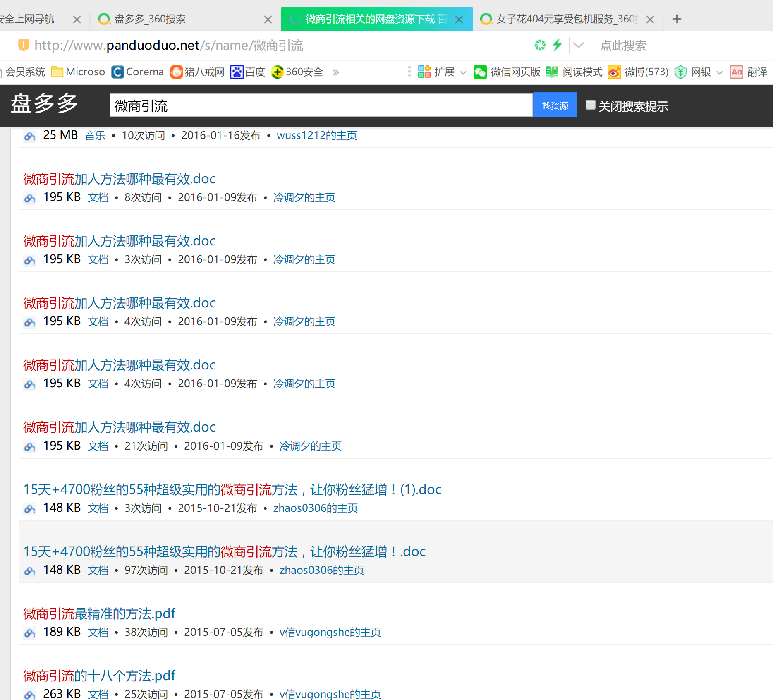Expand the bookmarks overflow chevron
The image size is (773, 700).
[335, 72]
